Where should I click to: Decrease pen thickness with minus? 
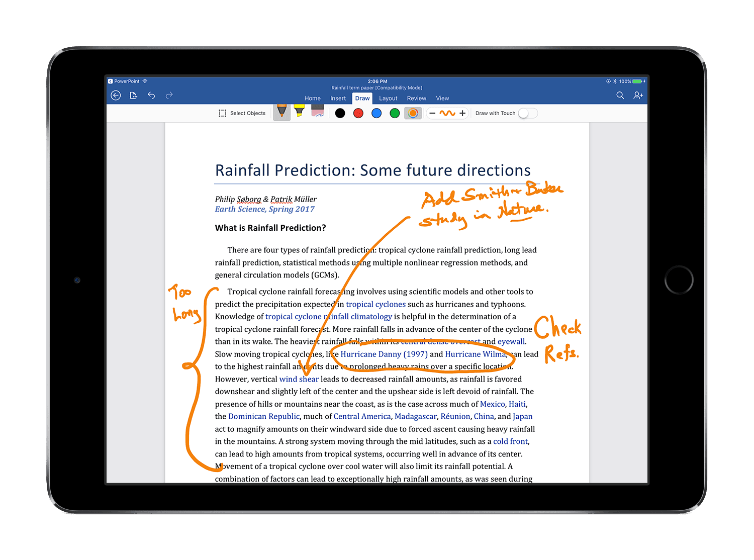(432, 113)
